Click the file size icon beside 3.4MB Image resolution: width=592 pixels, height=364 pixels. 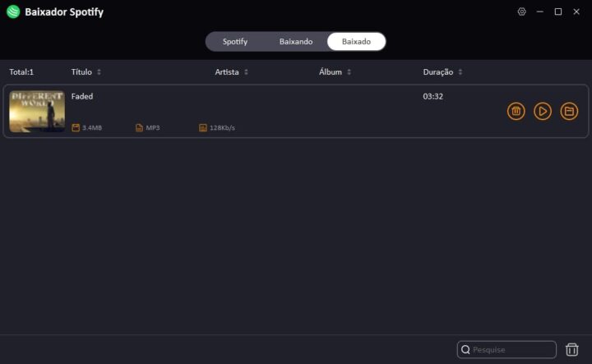coord(76,127)
